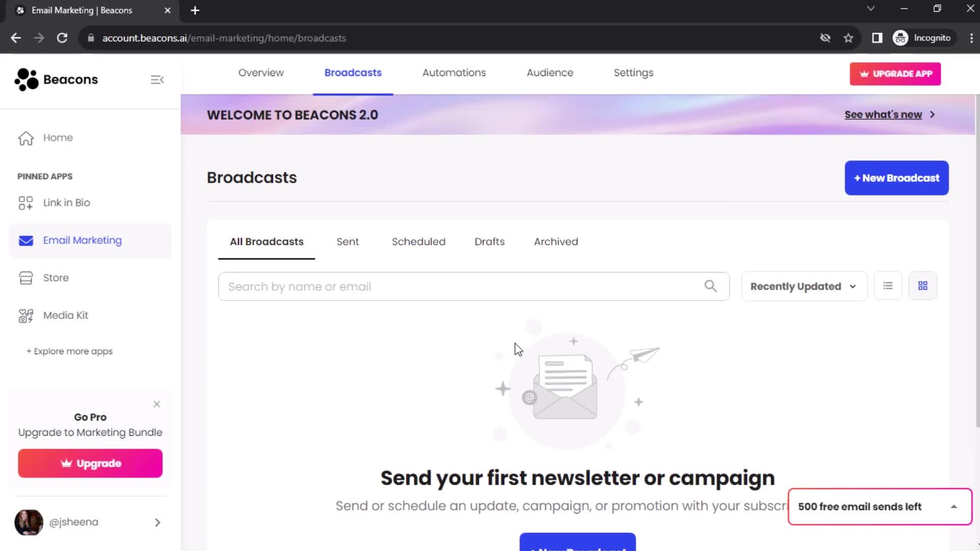This screenshot has height=551, width=980.
Task: Click the Home sidebar icon
Action: coord(25,138)
